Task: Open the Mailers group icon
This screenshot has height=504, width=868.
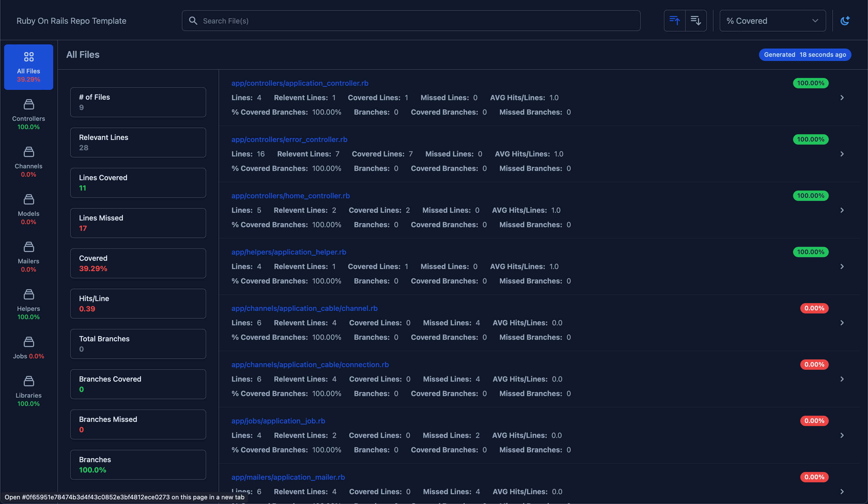Action: click(x=29, y=247)
